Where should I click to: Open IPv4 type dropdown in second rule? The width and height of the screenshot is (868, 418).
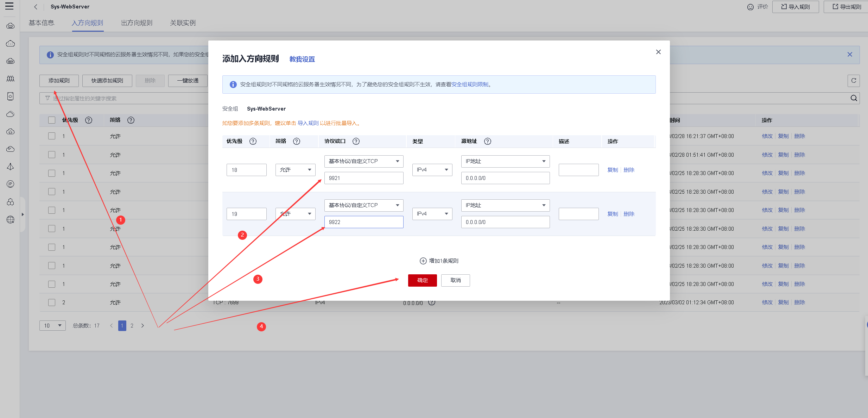point(432,214)
